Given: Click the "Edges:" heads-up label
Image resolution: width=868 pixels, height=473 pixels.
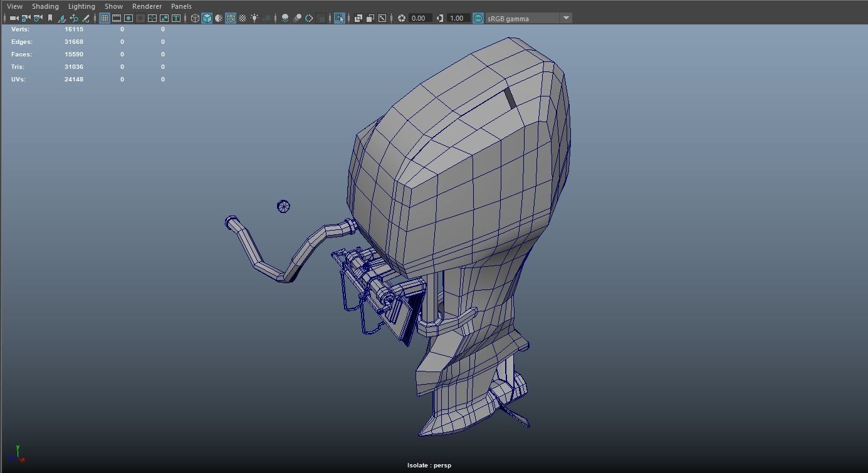Looking at the screenshot, I should coord(22,42).
